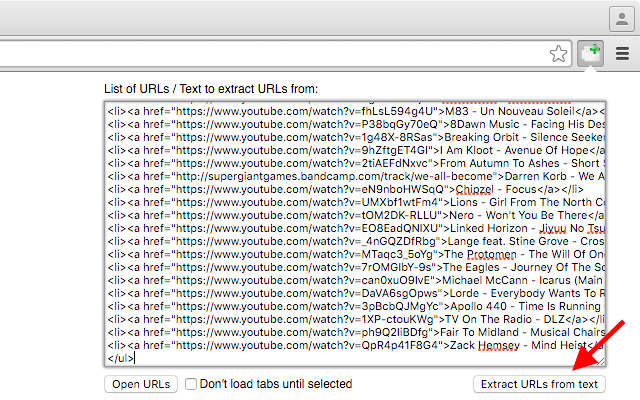Click the line with M83 - Un Nouveau Soleil
This screenshot has height=400, width=640.
click(x=356, y=111)
